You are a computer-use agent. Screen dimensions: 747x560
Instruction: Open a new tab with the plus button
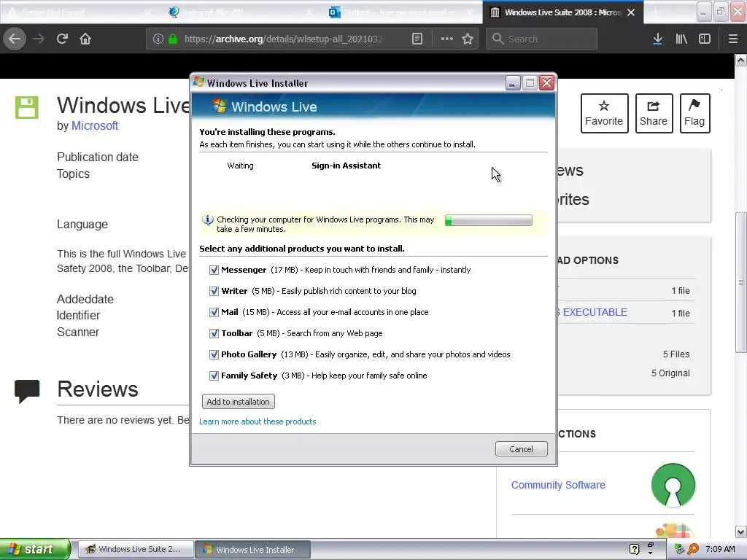coord(656,12)
